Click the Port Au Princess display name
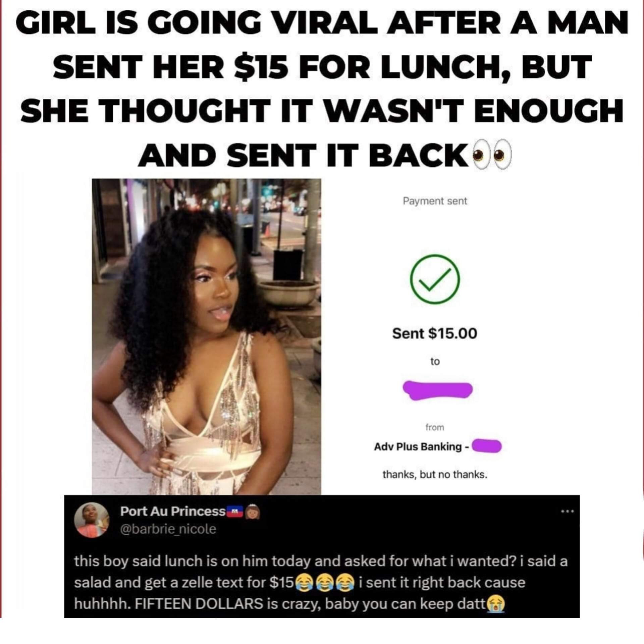The height and width of the screenshot is (644, 644). tap(173, 511)
